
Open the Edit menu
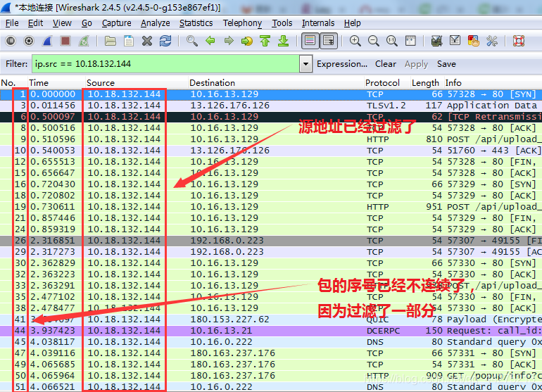pos(35,23)
